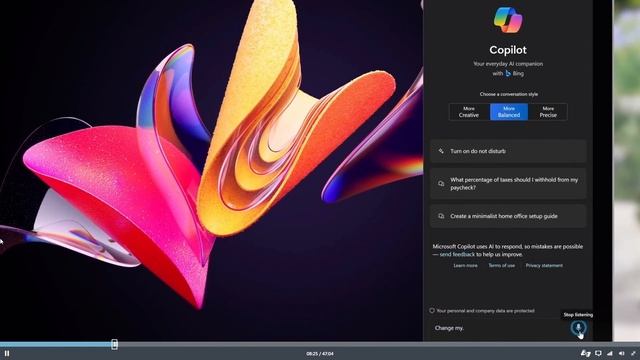Select the More Precise conversation style
Viewport: 640px width, 360px height.
[x=548, y=112]
